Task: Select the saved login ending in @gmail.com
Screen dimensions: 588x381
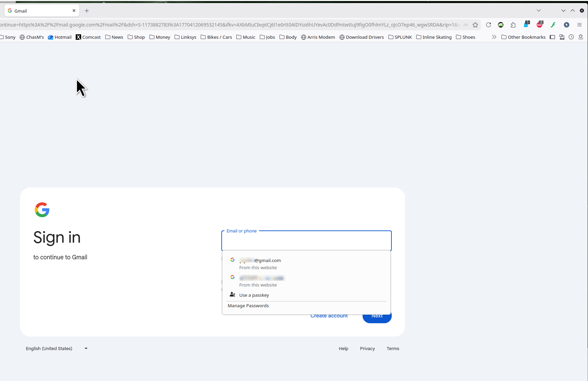Action: tap(306, 264)
